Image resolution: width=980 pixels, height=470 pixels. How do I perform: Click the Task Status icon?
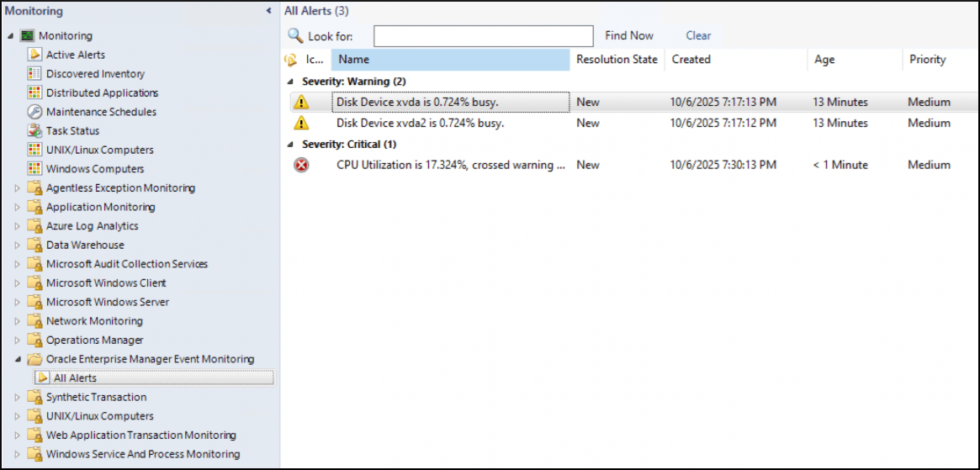pos(35,130)
